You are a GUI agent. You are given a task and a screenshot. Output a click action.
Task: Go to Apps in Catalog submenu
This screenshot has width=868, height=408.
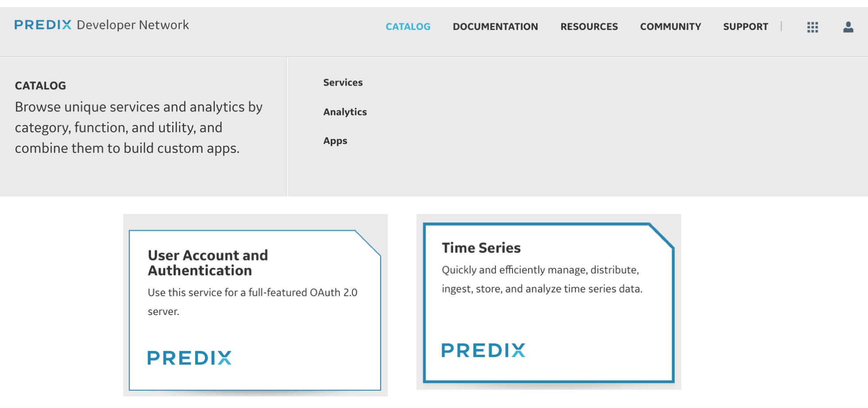tap(335, 141)
